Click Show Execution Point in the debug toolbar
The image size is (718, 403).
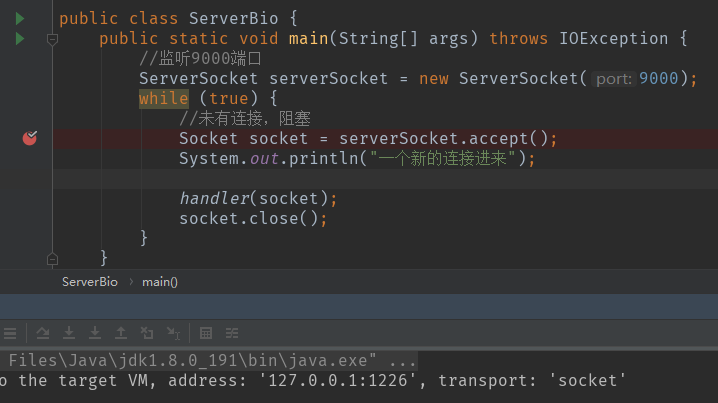coord(10,333)
